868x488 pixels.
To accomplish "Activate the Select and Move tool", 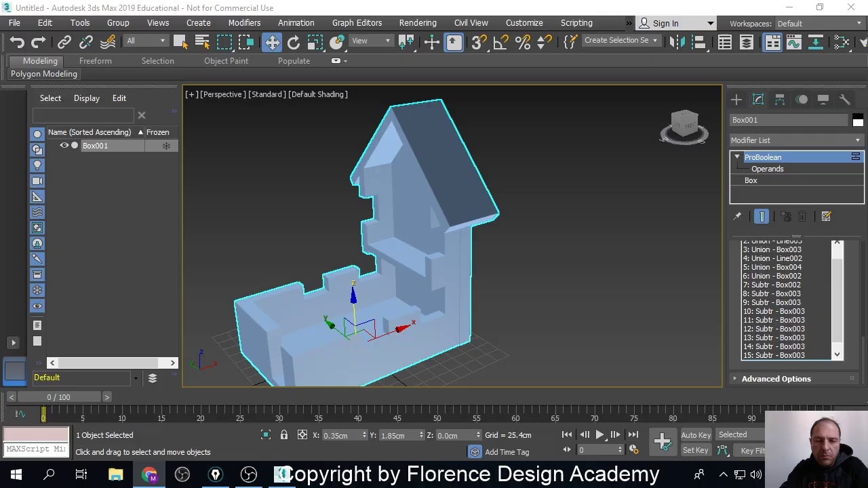I will click(272, 42).
